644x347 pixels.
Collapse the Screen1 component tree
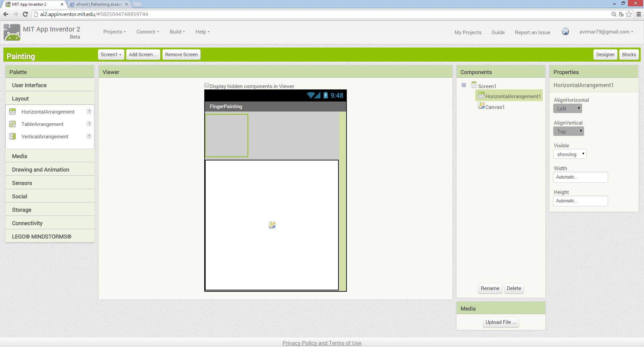(464, 85)
